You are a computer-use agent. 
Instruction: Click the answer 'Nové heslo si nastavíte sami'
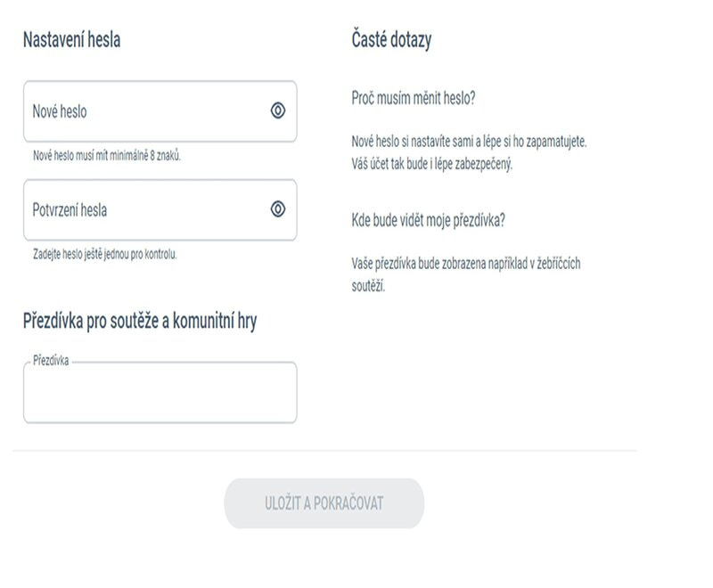(x=470, y=142)
